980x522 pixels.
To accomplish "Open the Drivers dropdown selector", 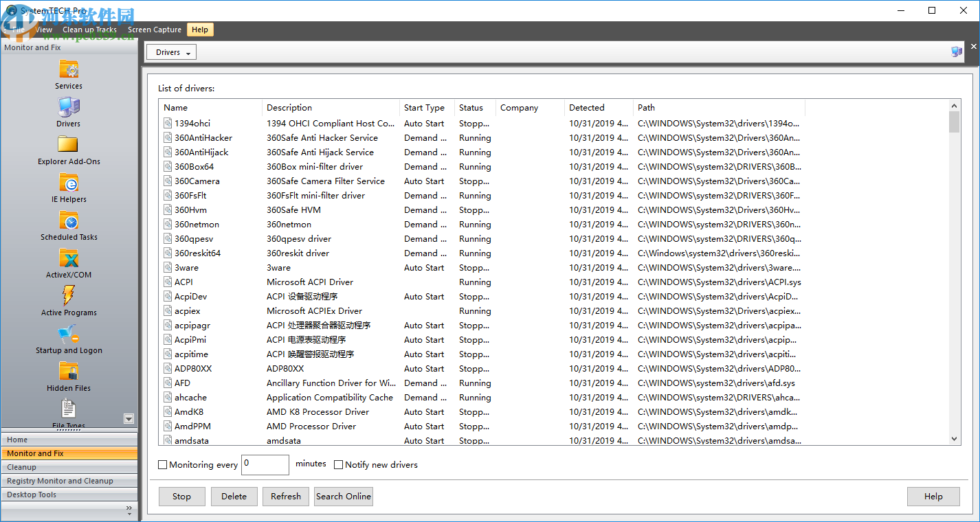I will pyautogui.click(x=170, y=52).
